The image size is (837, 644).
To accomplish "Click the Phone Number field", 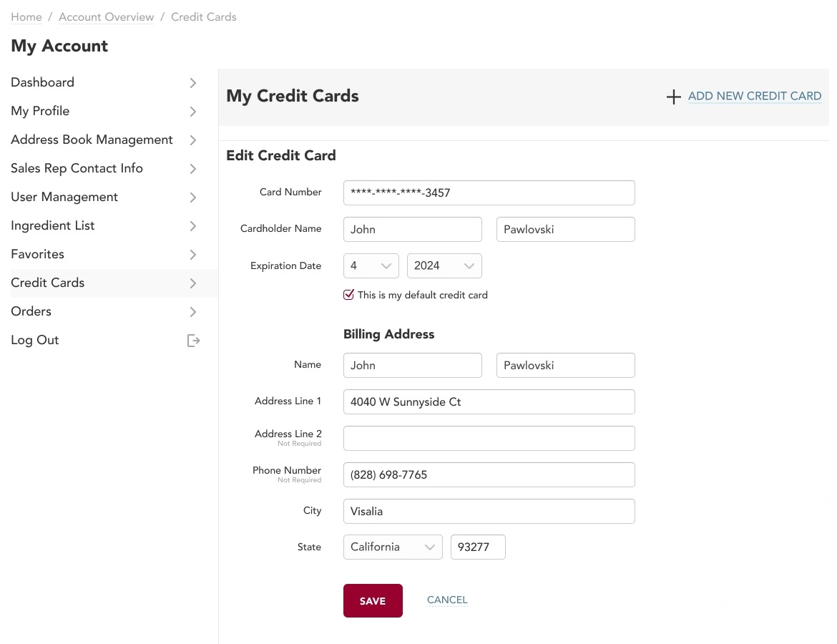I will [x=489, y=474].
